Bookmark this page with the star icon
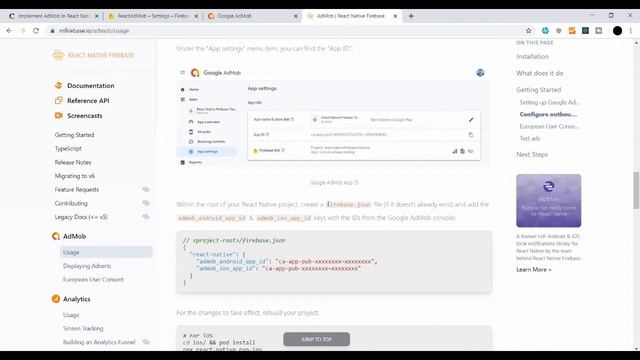 coord(529,31)
